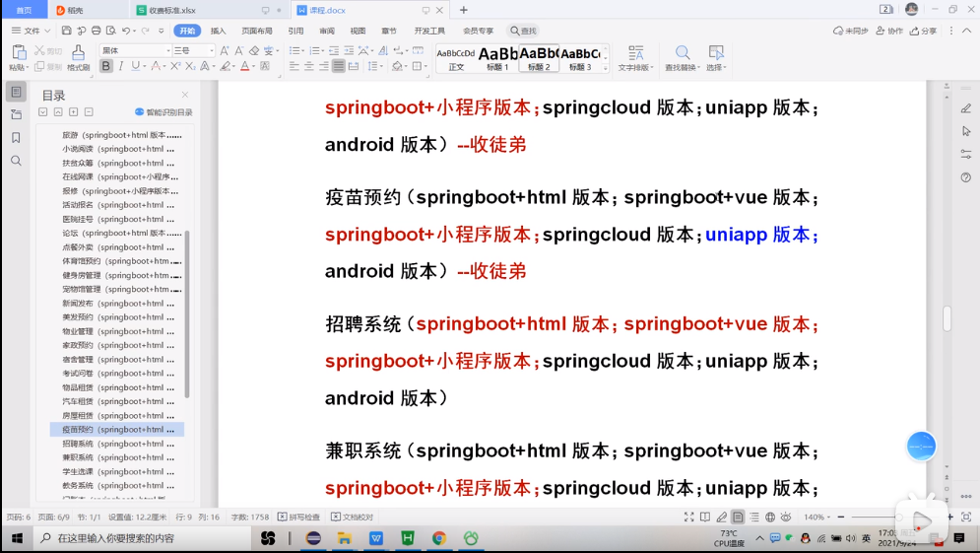Toggle Document Proofing (文档校对) in status bar
The image size is (980, 553).
[352, 517]
